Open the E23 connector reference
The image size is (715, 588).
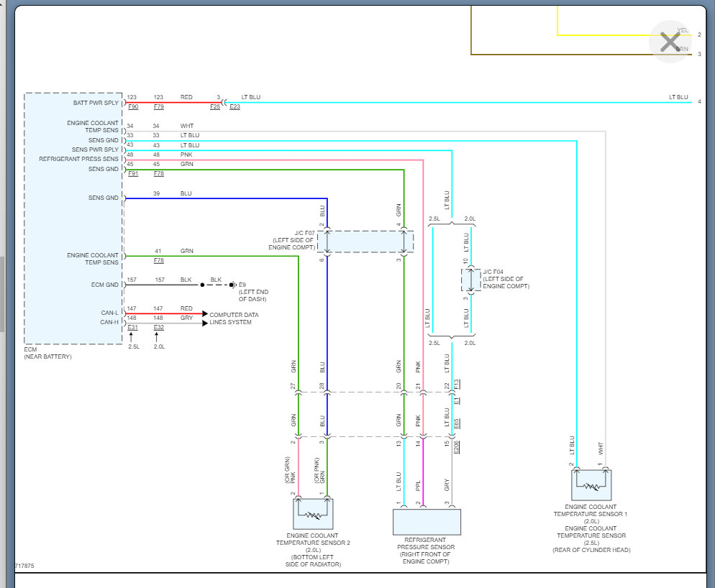[234, 106]
